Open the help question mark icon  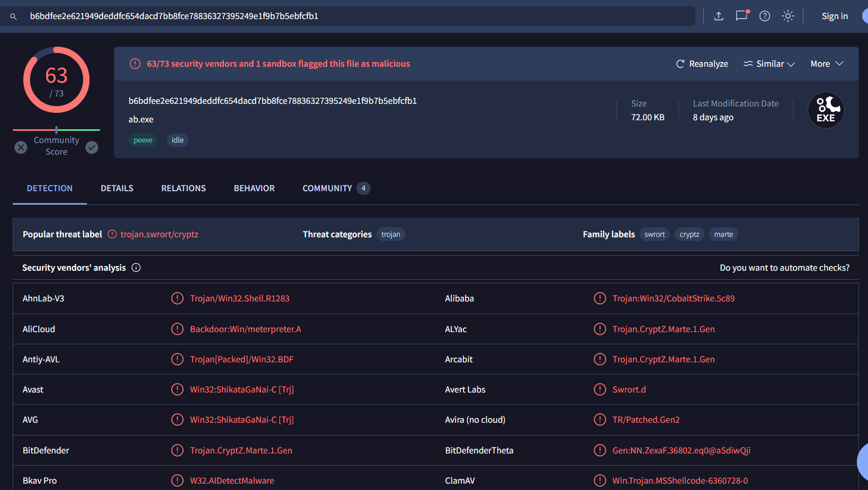(765, 16)
